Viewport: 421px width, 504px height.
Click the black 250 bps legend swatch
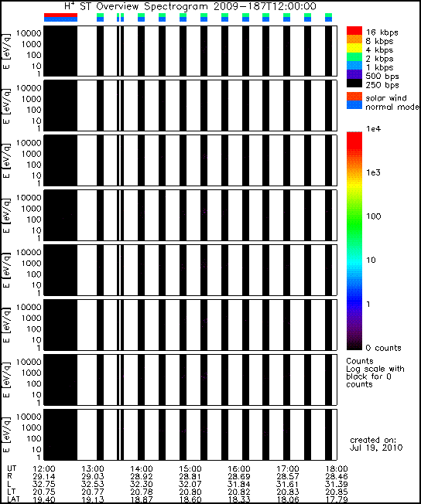(x=354, y=83)
